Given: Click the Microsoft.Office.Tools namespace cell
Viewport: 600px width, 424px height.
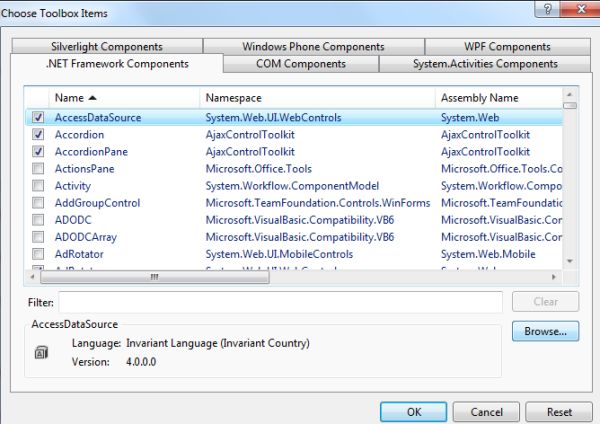Looking at the screenshot, I should (x=259, y=169).
